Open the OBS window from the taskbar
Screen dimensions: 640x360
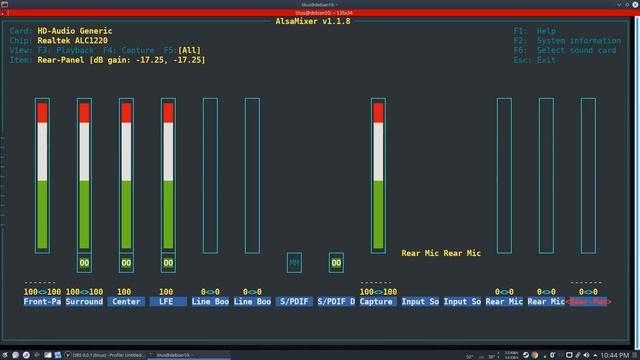click(x=104, y=355)
